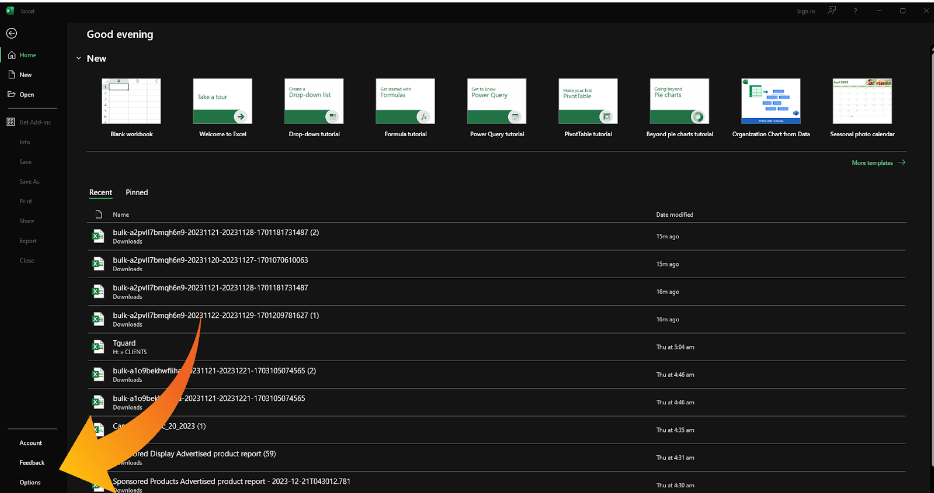This screenshot has height=493, width=934.
Task: Open file ending 1701209781627 (1)
Action: coord(497,319)
